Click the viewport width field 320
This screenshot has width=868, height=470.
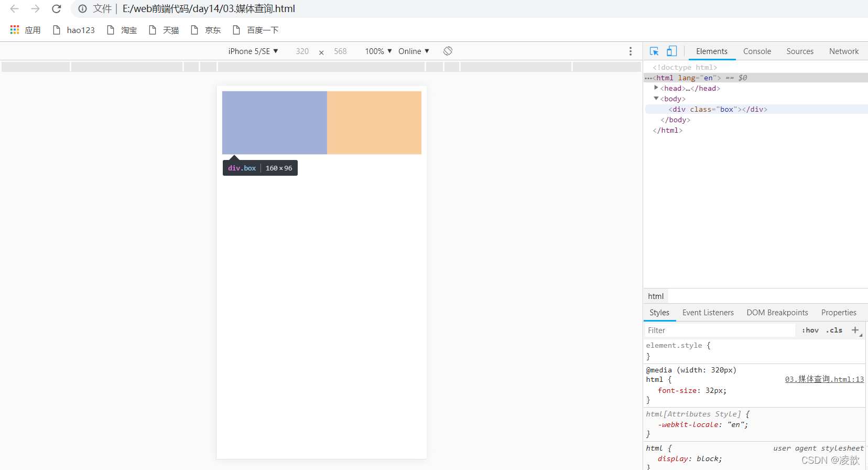(x=302, y=51)
